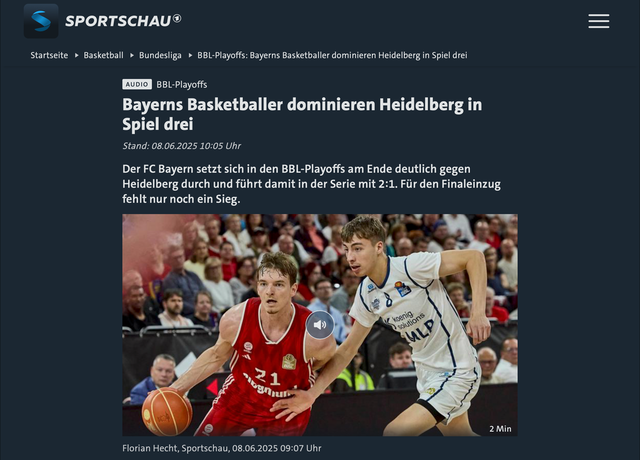This screenshot has width=640, height=460.
Task: Click the ARD circle logo beside Sportschau
Action: tap(177, 18)
